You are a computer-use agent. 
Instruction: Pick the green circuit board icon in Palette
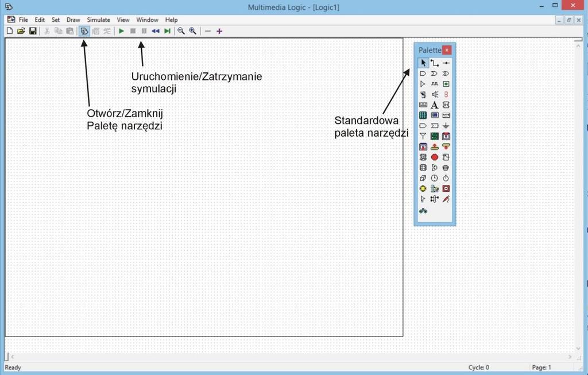click(x=434, y=136)
